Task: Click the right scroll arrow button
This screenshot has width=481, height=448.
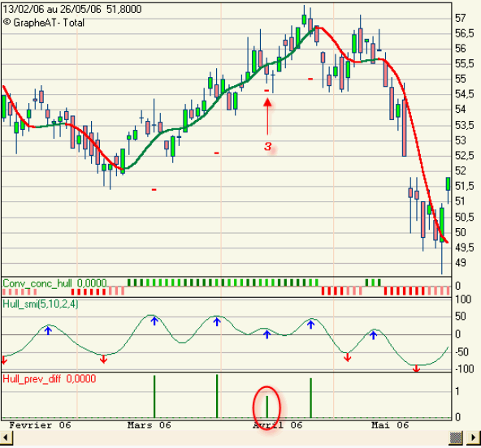Action: point(474,437)
